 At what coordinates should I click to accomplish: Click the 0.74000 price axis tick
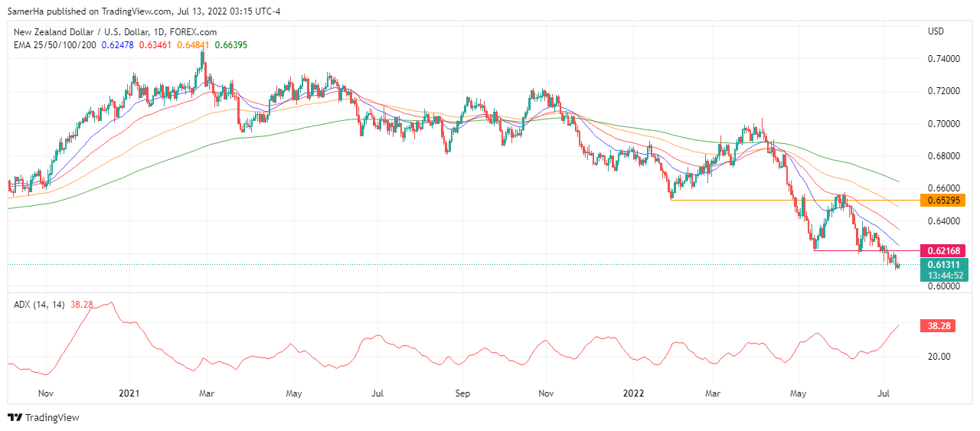[x=943, y=59]
